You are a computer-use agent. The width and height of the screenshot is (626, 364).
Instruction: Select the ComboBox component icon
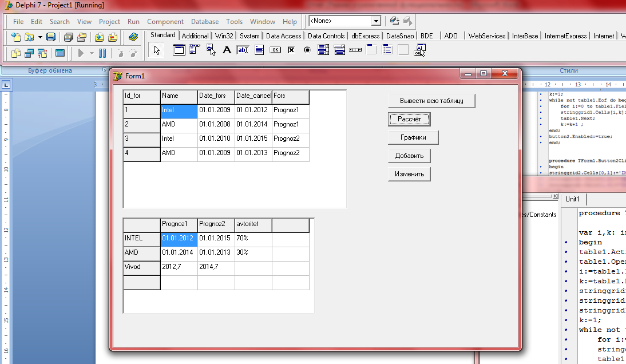pos(339,50)
